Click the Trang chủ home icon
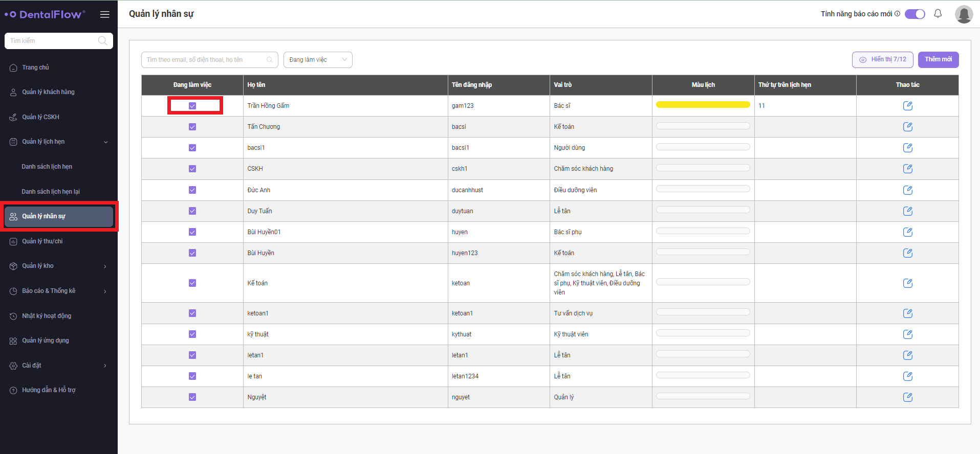Screen dimensions: 980x454 13,67
